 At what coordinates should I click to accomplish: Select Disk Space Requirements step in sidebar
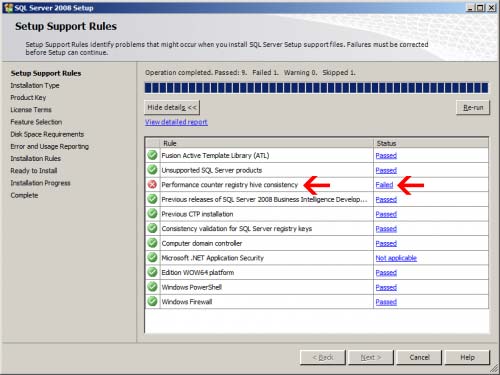click(47, 134)
